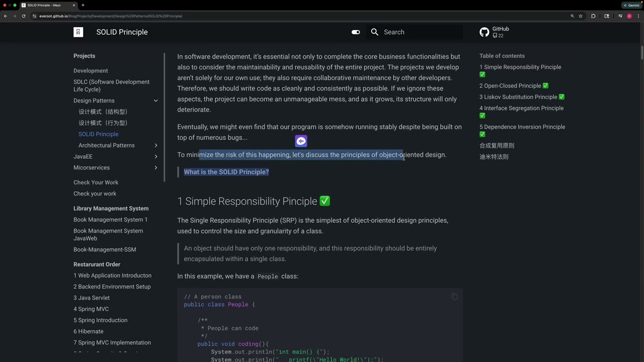Copy the People class code block
Image resolution: width=644 pixels, height=362 pixels.
pos(454,297)
